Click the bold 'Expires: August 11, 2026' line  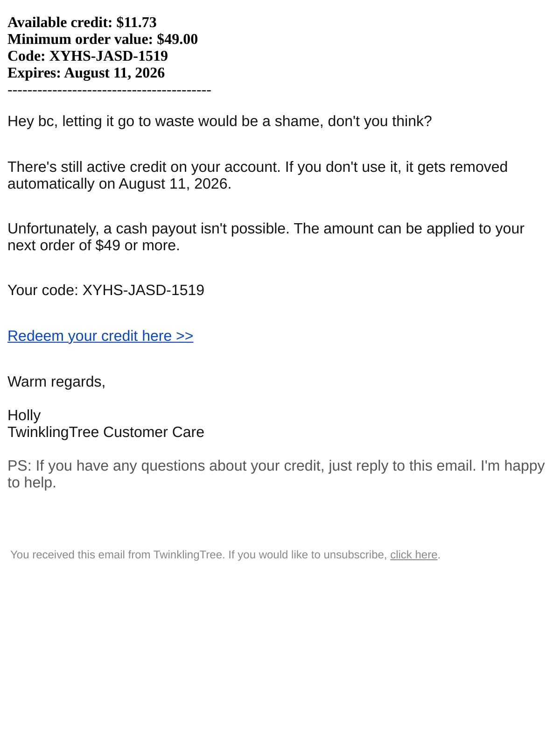pyautogui.click(x=86, y=73)
